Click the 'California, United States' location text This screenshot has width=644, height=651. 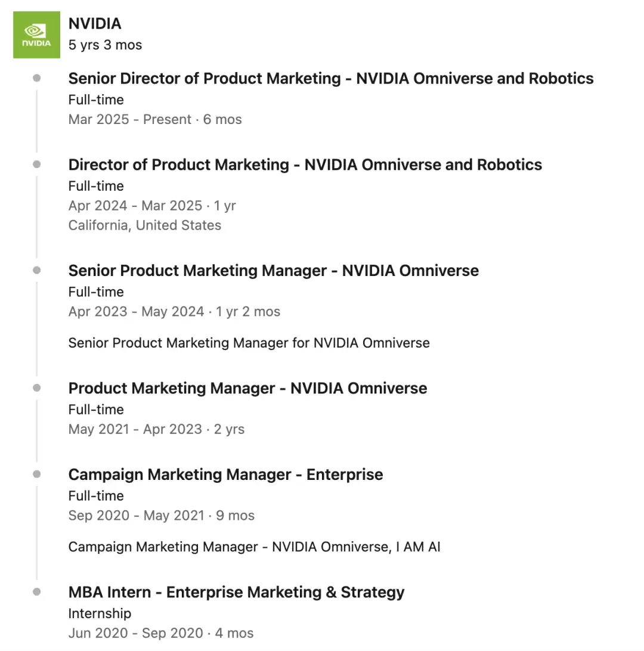click(145, 225)
